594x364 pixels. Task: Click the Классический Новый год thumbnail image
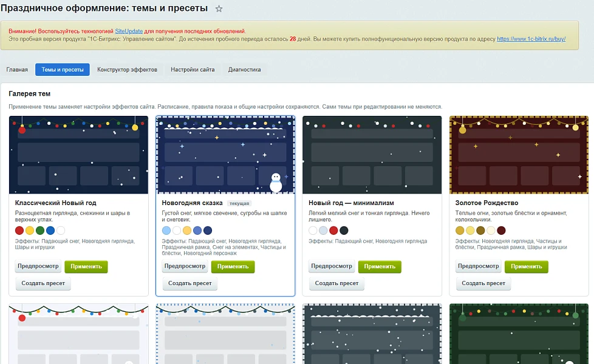pos(79,155)
